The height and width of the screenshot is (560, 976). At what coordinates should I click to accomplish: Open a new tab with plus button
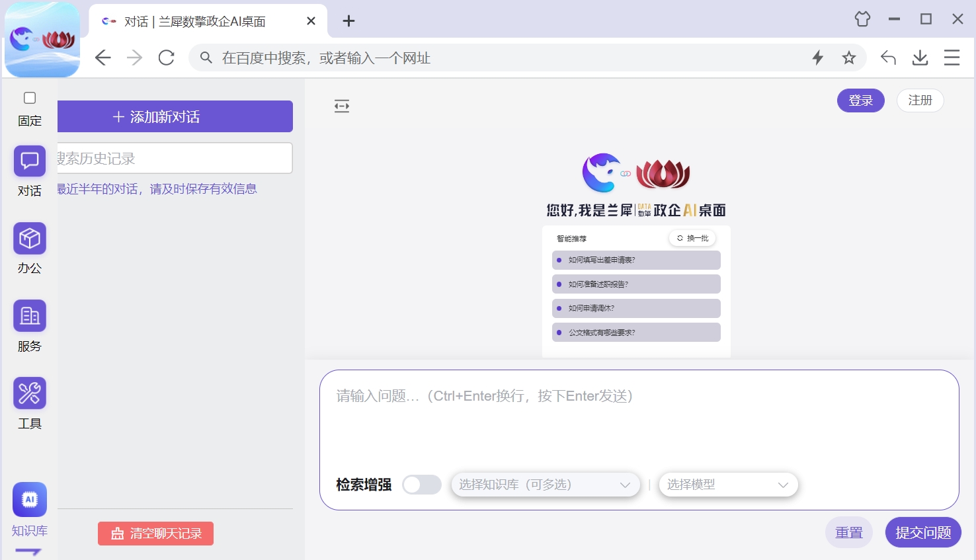coord(348,21)
